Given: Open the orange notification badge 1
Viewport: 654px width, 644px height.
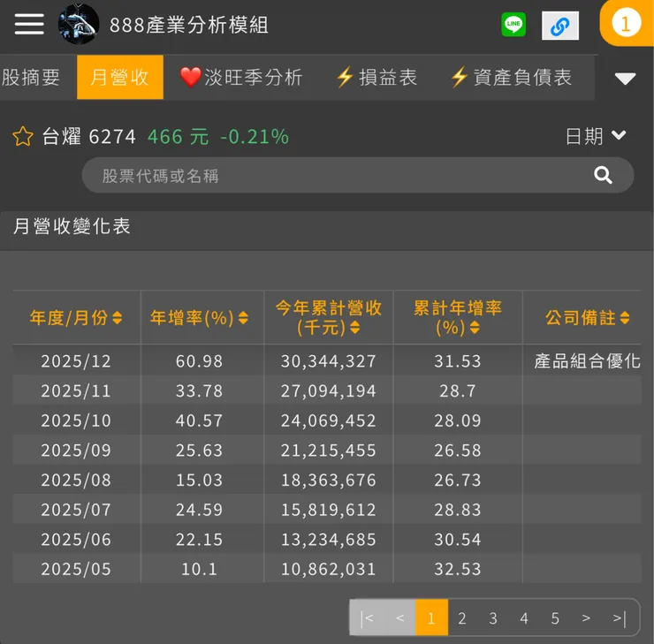Looking at the screenshot, I should point(626,23).
